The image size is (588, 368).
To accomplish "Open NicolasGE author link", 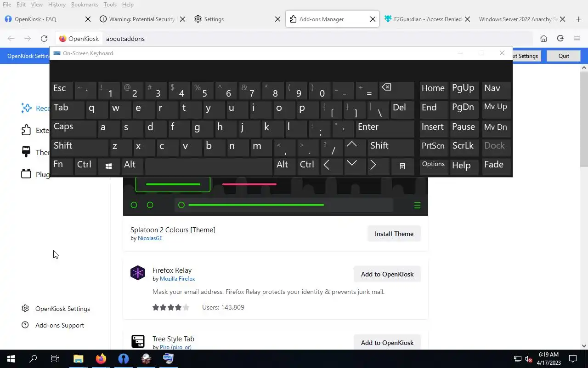I will 150,238.
